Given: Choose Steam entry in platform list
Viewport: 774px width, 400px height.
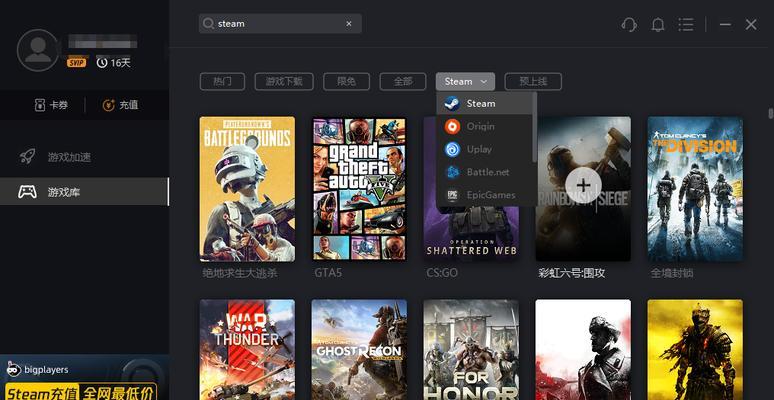Looking at the screenshot, I should click(x=484, y=103).
